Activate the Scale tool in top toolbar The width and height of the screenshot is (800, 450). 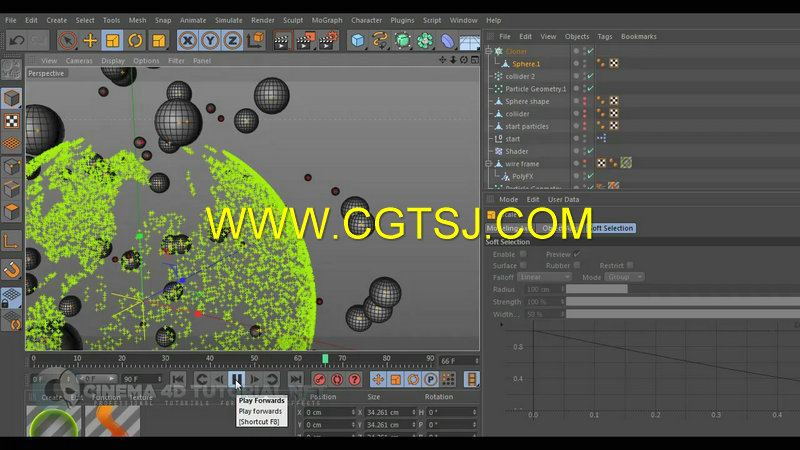tap(112, 40)
